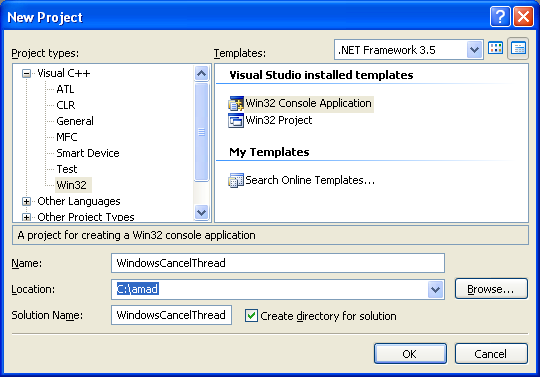
Task: Click OK to create the project
Action: pyautogui.click(x=410, y=354)
